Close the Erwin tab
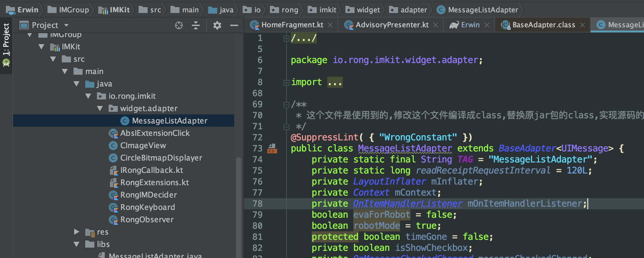 pos(487,25)
